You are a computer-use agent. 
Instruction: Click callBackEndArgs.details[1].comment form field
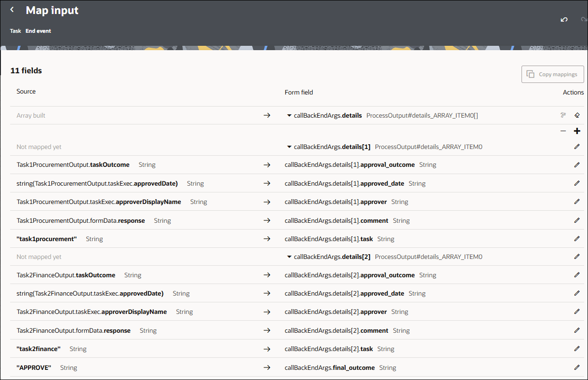point(336,220)
